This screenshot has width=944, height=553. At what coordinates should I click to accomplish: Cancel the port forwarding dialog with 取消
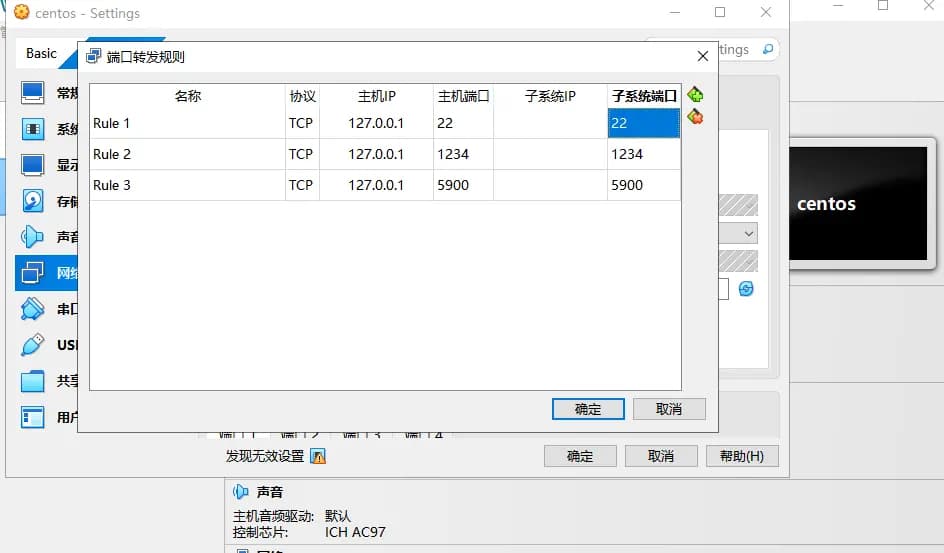669,409
